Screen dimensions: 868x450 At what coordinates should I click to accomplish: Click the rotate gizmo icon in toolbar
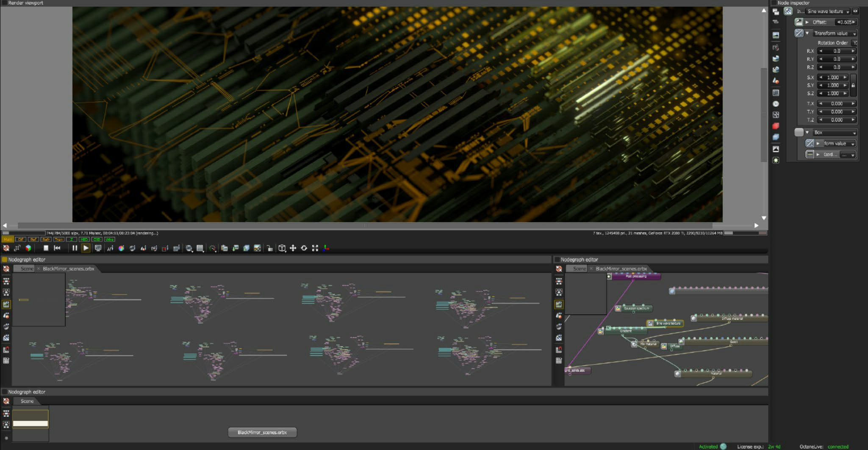304,248
